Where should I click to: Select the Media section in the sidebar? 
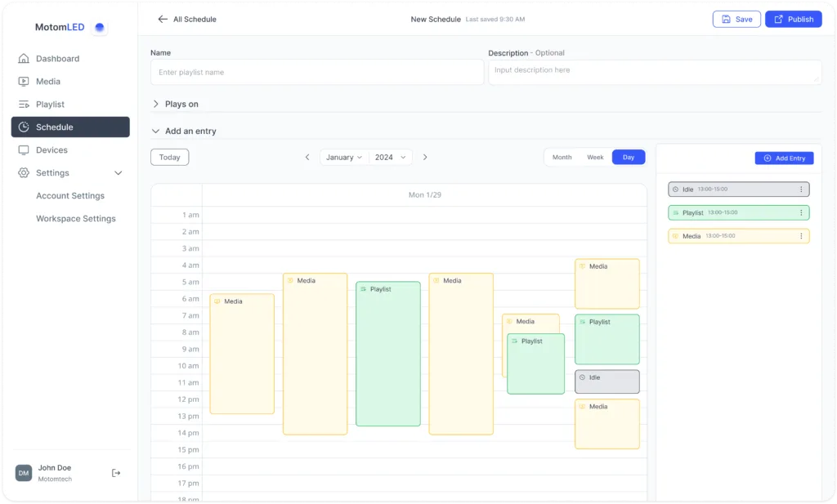25,81
